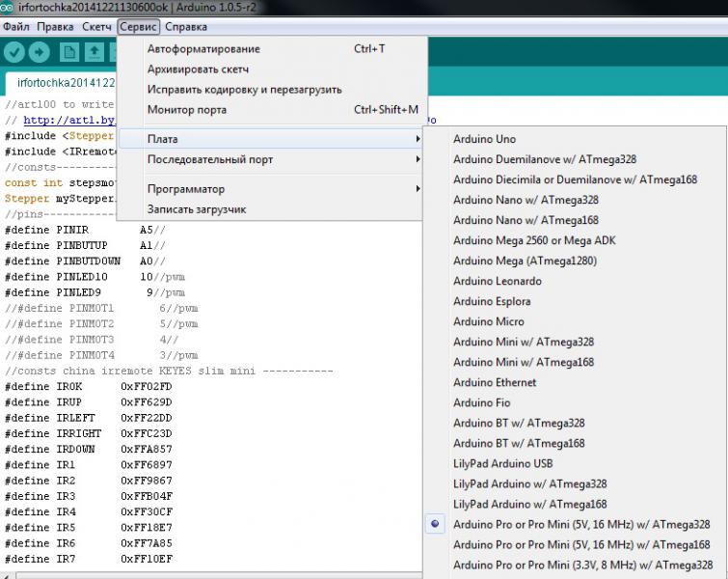The width and height of the screenshot is (728, 579).
Task: Select Arduino Duemilanove w/ ATmega328 board
Action: click(x=575, y=159)
